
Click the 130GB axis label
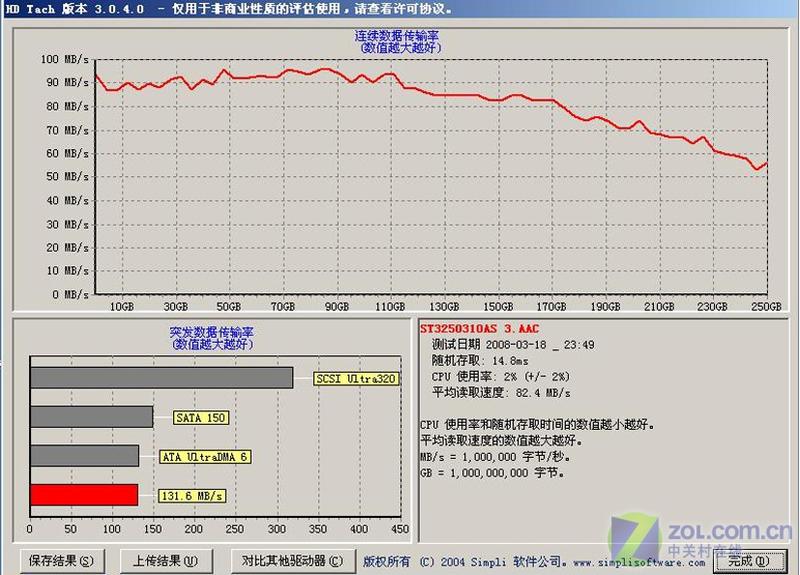(x=444, y=307)
